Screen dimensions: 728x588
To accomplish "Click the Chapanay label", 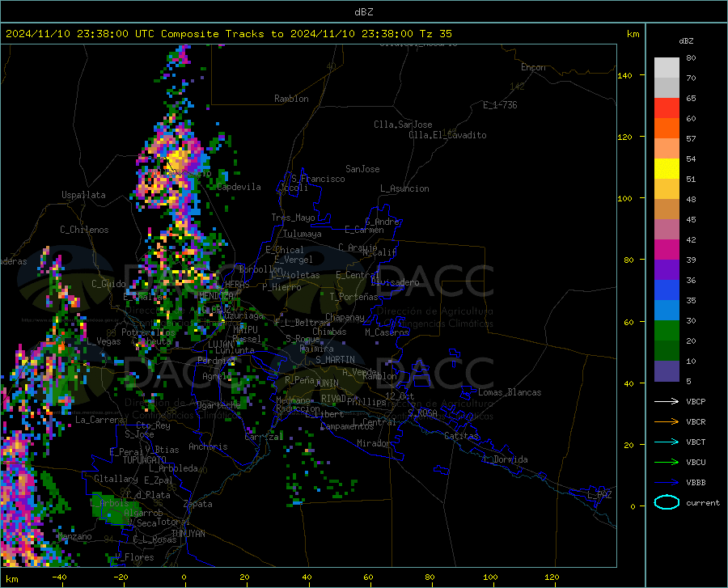I will pyautogui.click(x=345, y=317).
